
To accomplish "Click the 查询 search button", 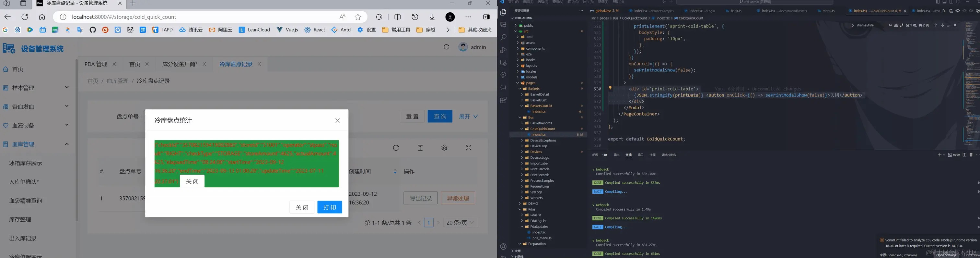I will pos(440,116).
